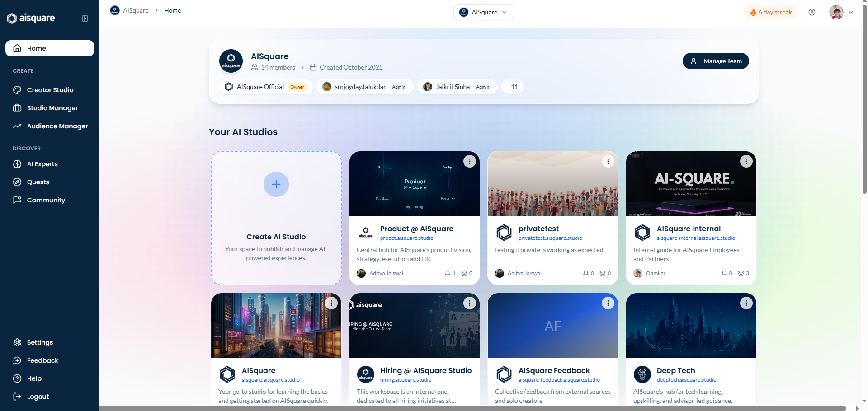Screen dimensions: 868x411
Task: Click the +11 members chip
Action: click(512, 87)
